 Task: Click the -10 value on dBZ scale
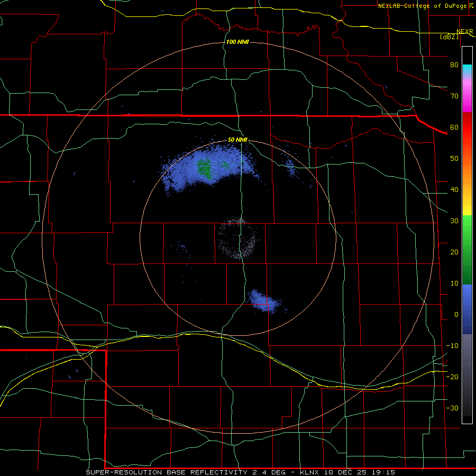452,346
